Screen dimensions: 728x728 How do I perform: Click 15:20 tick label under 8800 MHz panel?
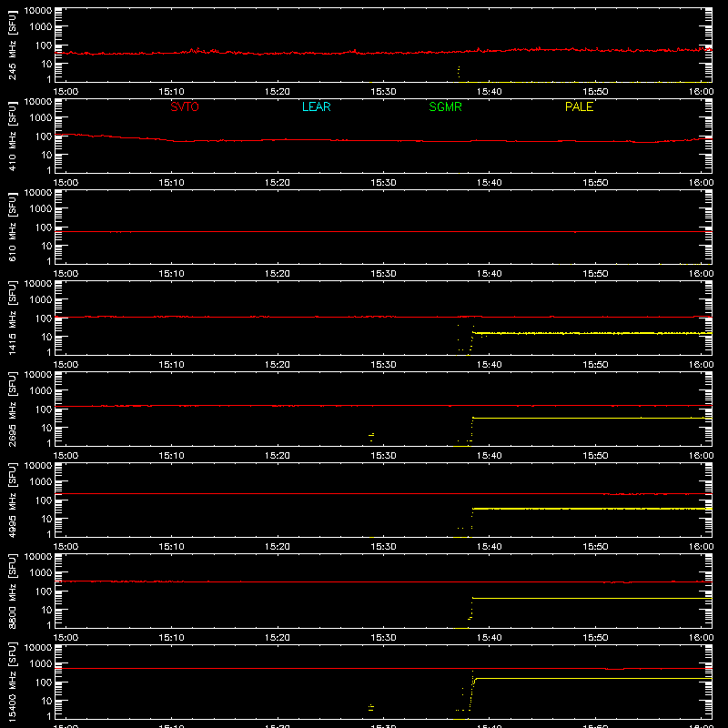[x=278, y=638]
